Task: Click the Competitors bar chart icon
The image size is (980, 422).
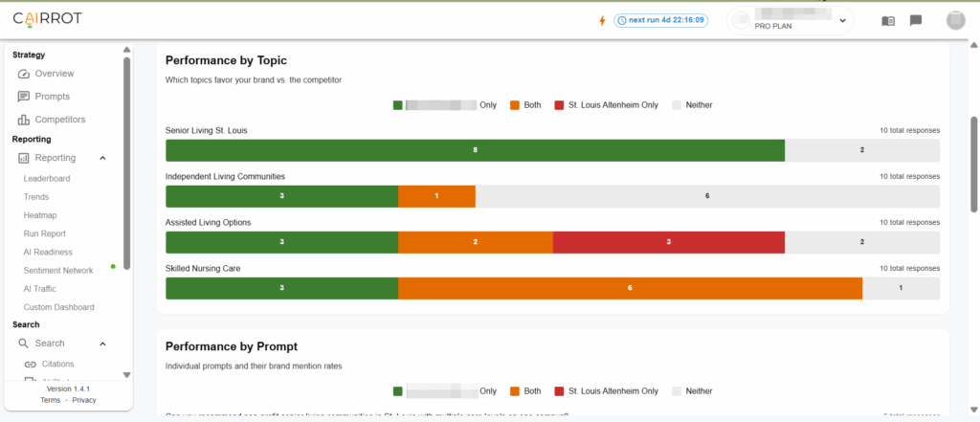Action: point(24,120)
